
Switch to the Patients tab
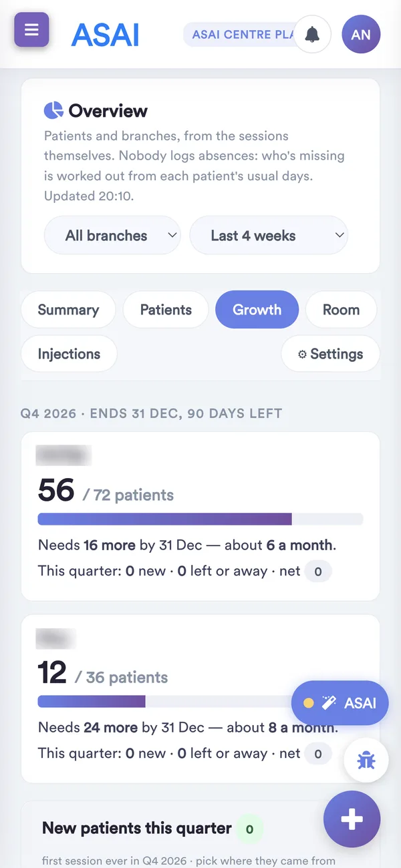166,310
